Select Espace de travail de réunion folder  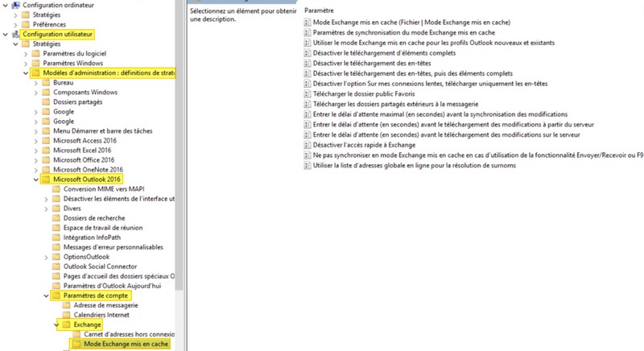[x=103, y=228]
